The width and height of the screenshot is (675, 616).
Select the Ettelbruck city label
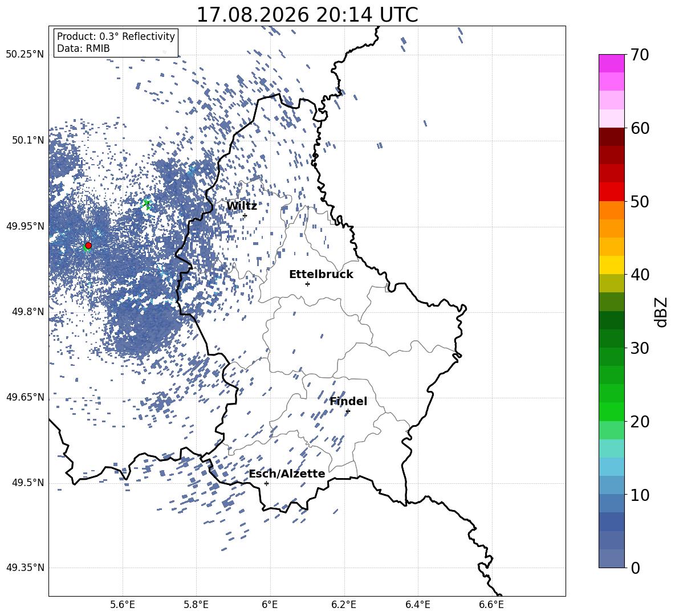[321, 275]
